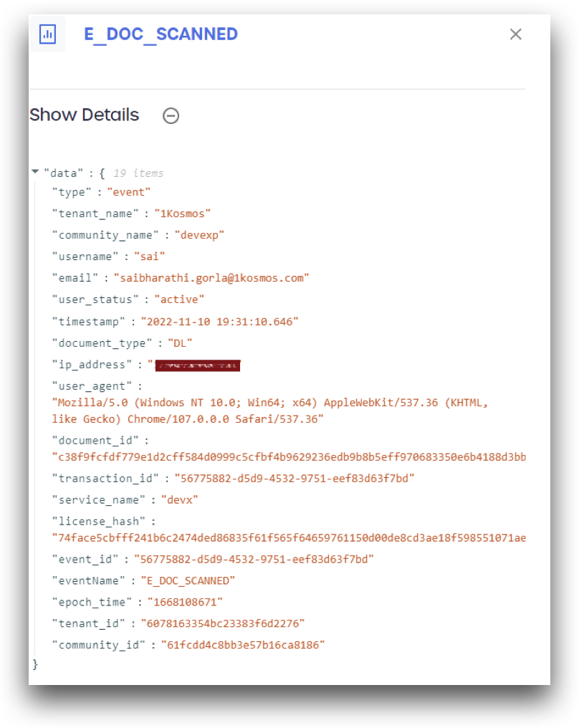Select the license_hash value string
Image resolution: width=579 pixels, height=728 pixels.
(289, 538)
